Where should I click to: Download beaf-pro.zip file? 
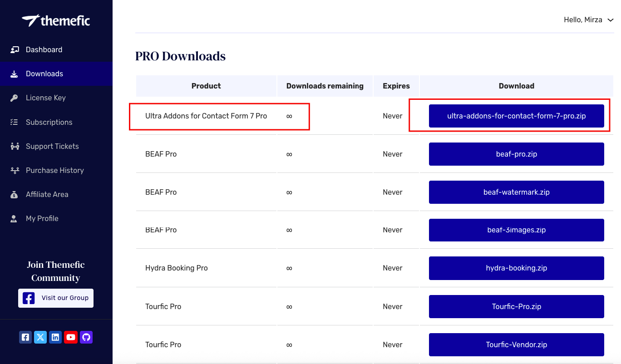tap(516, 154)
